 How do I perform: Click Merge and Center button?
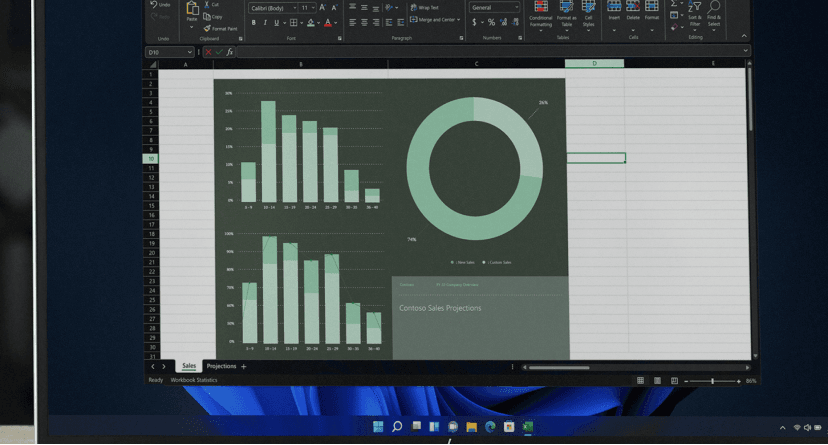[436, 19]
